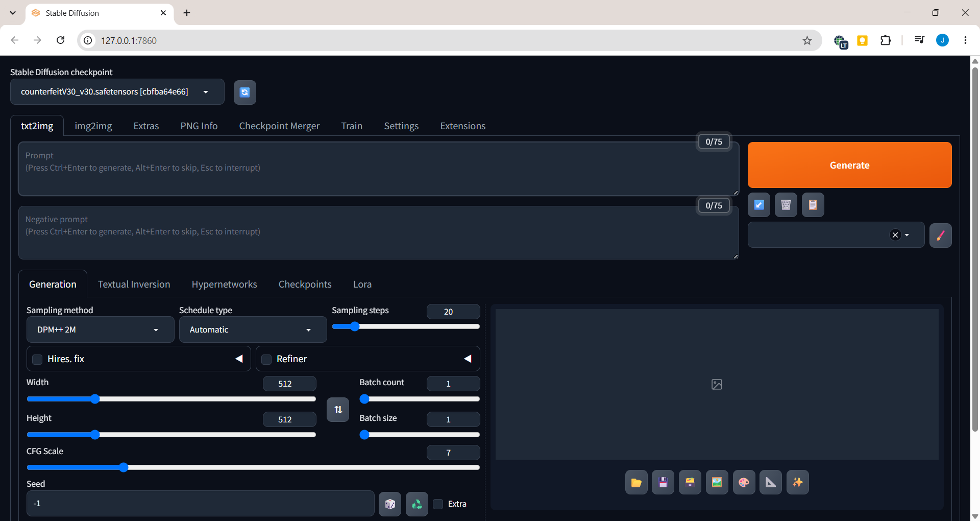Send image to extras ruler icon
Screen dimensions: 980x521
[771, 482]
